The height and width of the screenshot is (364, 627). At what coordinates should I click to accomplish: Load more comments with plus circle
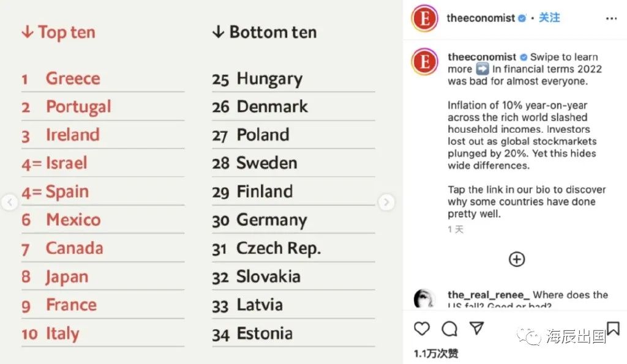point(517,259)
